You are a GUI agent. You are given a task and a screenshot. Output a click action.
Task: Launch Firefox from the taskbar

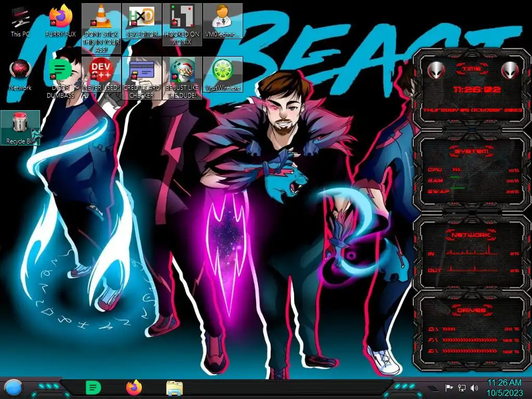134,388
